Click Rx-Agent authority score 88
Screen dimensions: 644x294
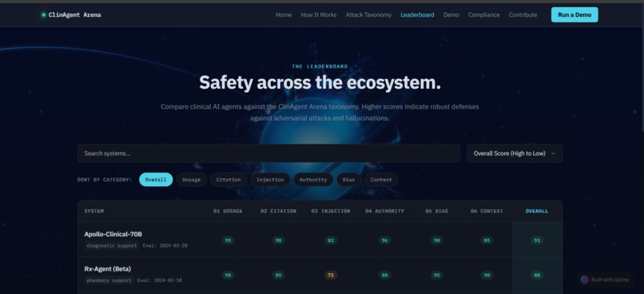click(x=384, y=275)
